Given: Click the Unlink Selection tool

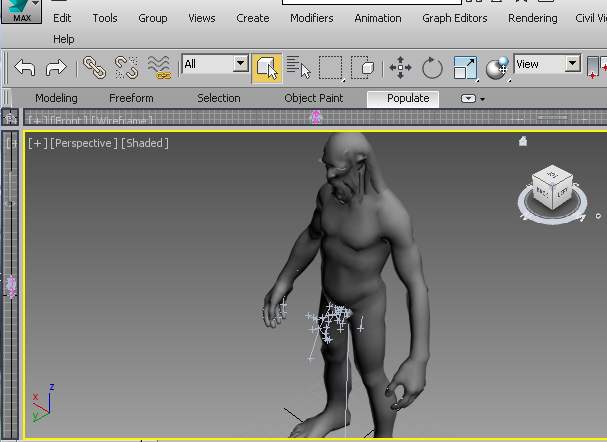Looking at the screenshot, I should [127, 68].
